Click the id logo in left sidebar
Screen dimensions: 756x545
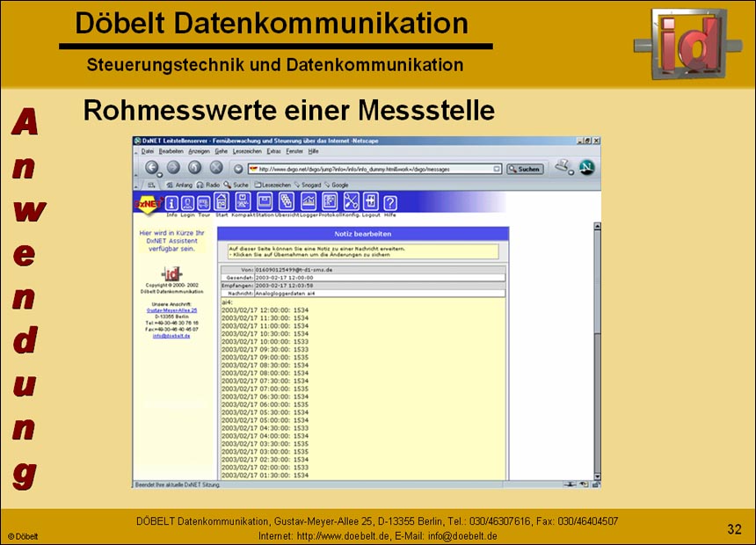[171, 273]
